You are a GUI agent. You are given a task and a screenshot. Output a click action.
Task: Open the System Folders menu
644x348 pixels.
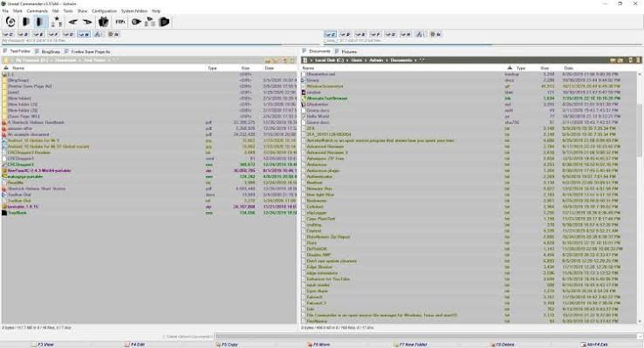[134, 11]
